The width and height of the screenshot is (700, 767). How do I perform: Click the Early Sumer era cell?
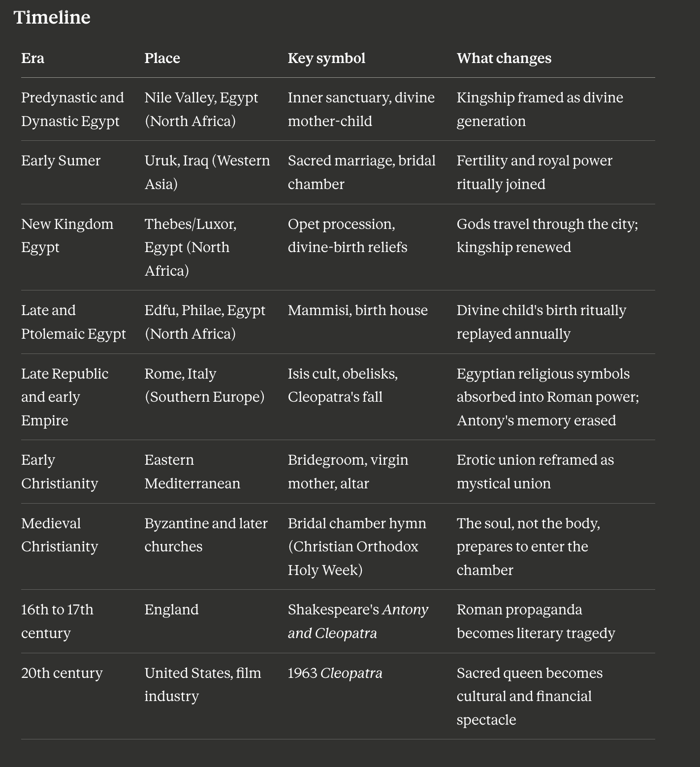(x=61, y=160)
